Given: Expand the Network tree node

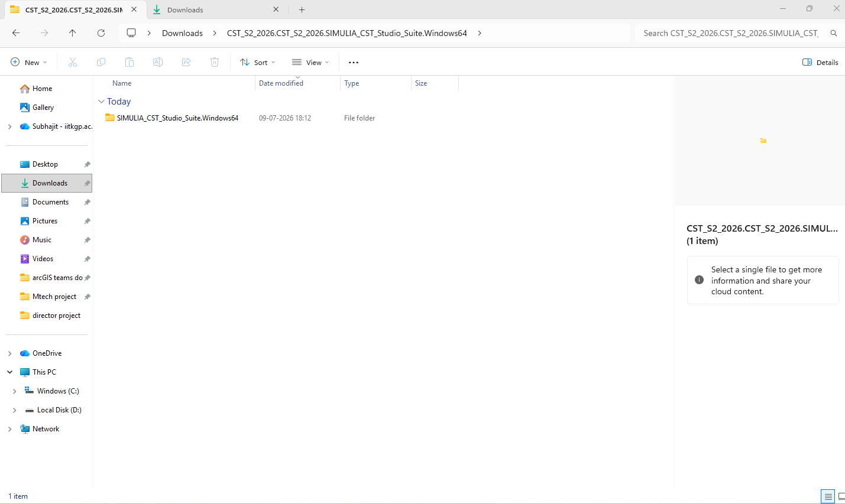Looking at the screenshot, I should [x=9, y=429].
